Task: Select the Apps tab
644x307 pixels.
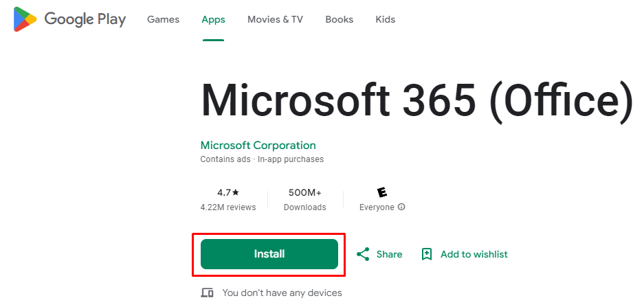Action: [213, 20]
